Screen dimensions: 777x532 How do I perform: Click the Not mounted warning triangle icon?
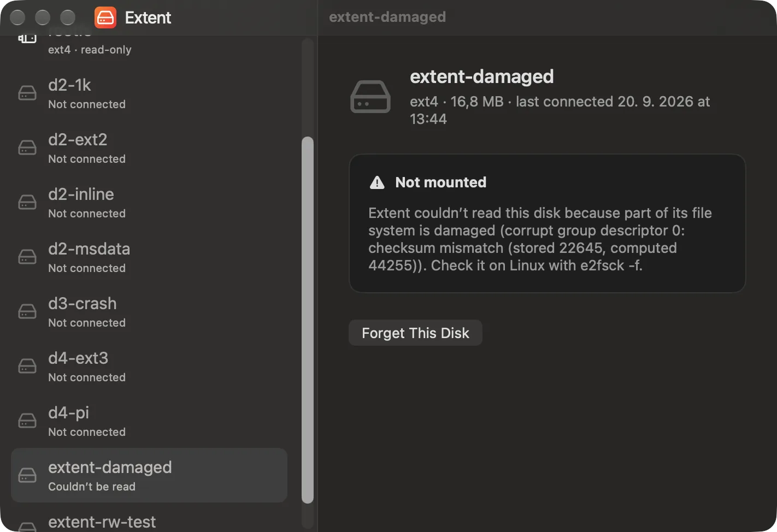pyautogui.click(x=377, y=182)
